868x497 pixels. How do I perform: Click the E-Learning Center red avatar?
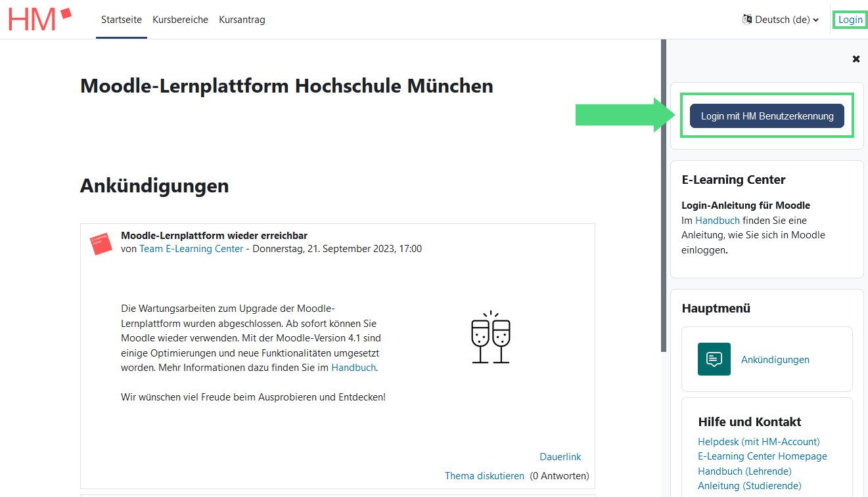click(101, 244)
